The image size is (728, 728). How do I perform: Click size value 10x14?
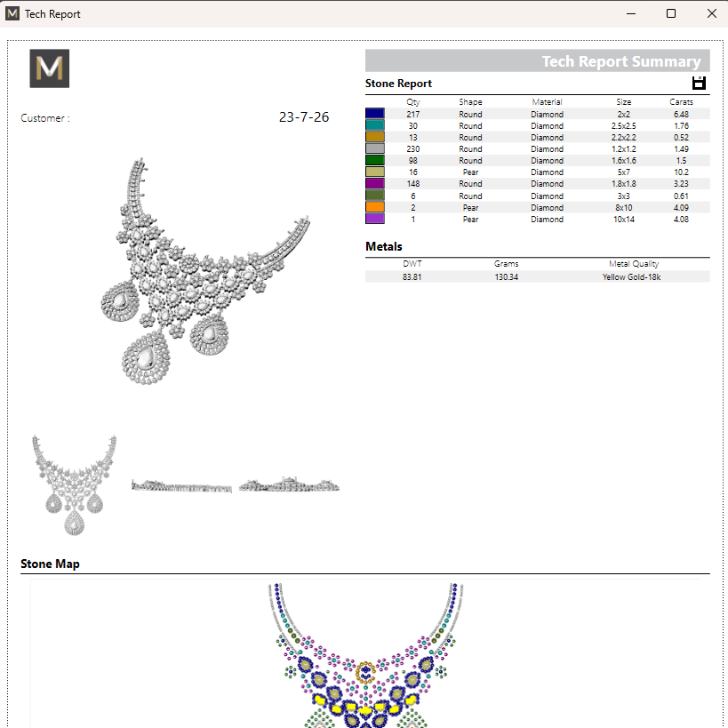point(623,220)
